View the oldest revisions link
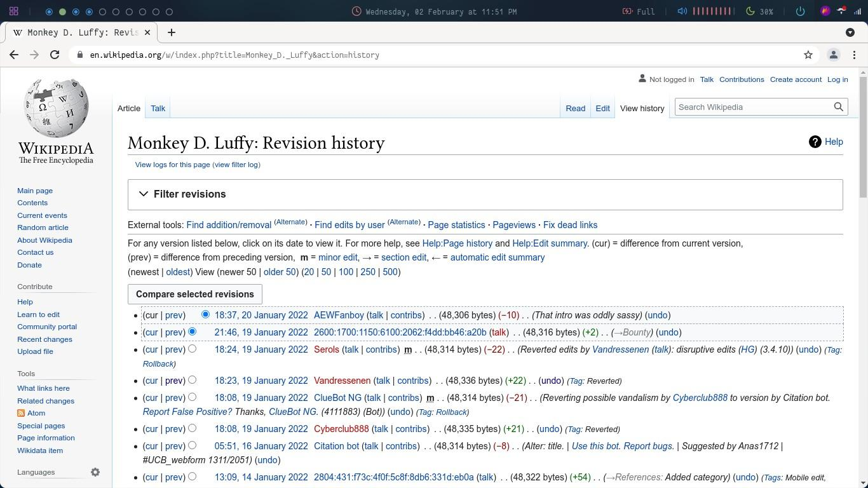The height and width of the screenshot is (488, 868). (178, 272)
